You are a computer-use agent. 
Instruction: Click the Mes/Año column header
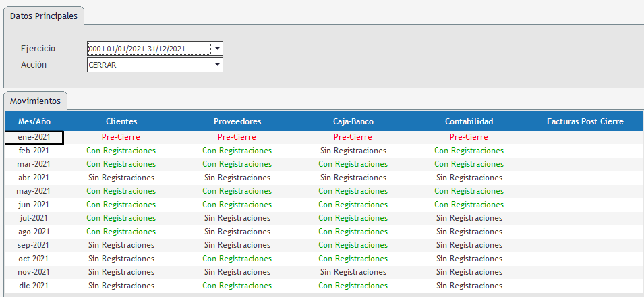click(x=34, y=122)
